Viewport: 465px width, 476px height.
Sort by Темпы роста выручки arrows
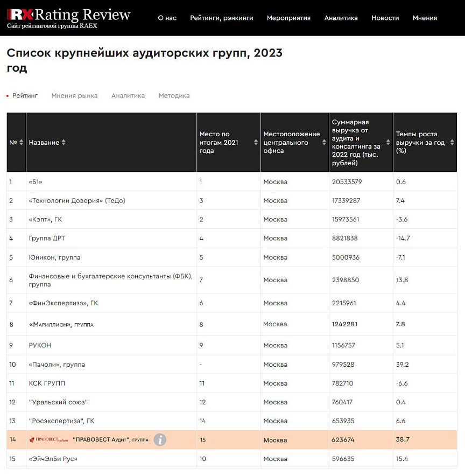[453, 143]
